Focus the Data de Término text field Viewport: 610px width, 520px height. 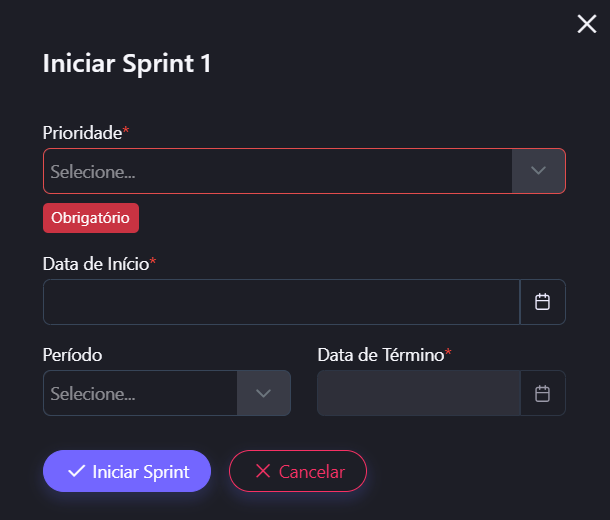(419, 393)
